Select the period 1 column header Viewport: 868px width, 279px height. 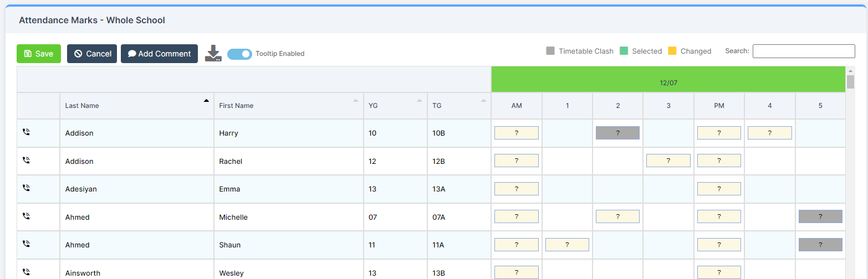[x=567, y=106]
